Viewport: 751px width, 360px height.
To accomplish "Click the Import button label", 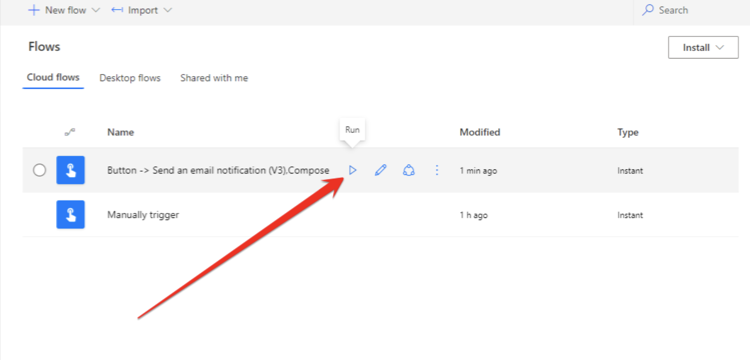I will tap(143, 10).
